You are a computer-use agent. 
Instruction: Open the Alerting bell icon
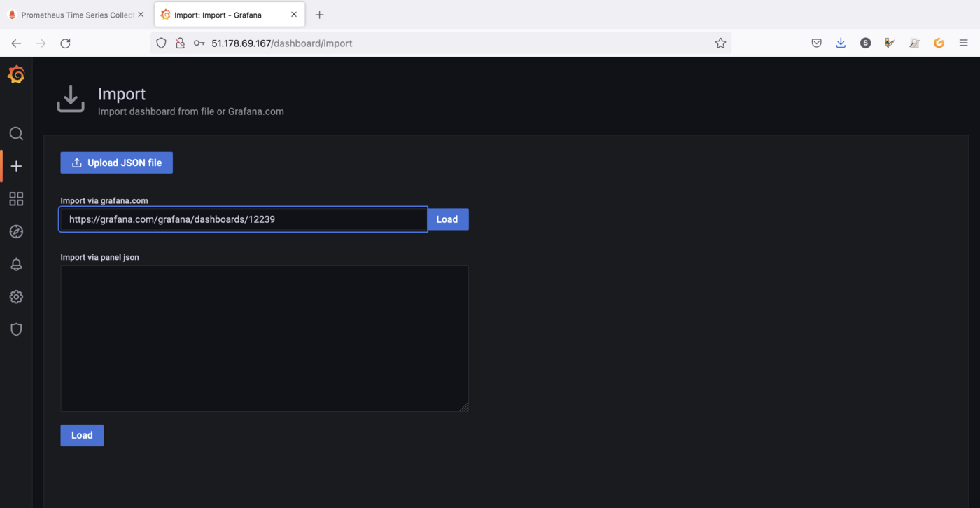(16, 264)
